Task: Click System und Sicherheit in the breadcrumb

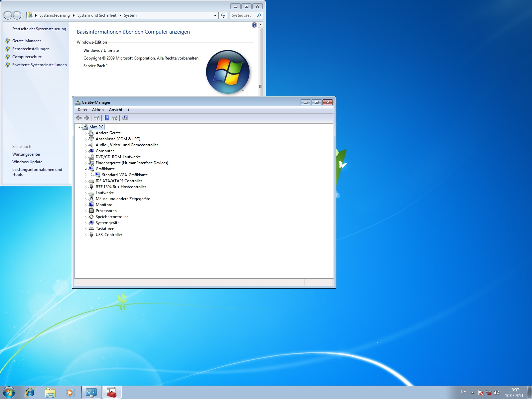Action: coord(97,15)
